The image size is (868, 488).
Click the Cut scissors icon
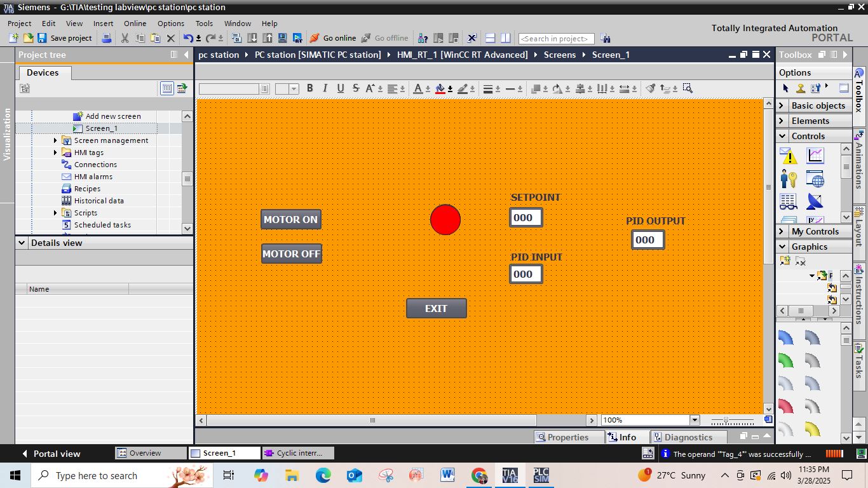(x=125, y=38)
